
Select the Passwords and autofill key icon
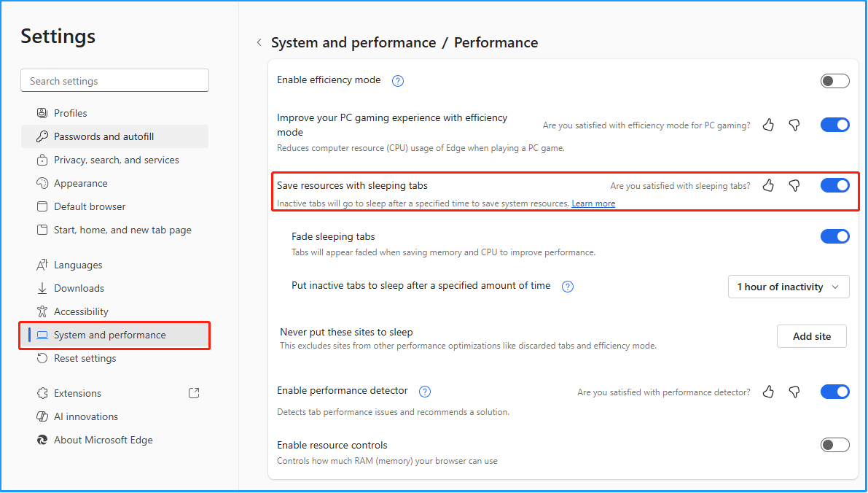coord(42,136)
